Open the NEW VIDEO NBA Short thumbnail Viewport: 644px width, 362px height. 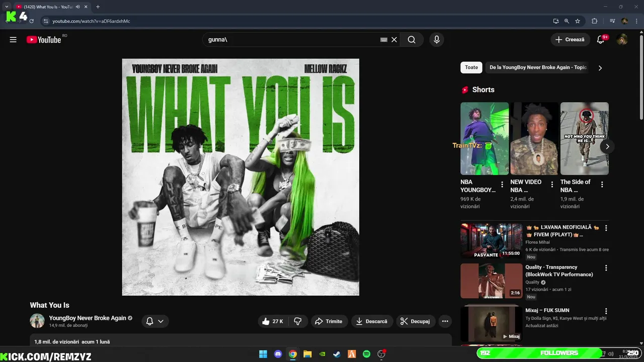[534, 139]
